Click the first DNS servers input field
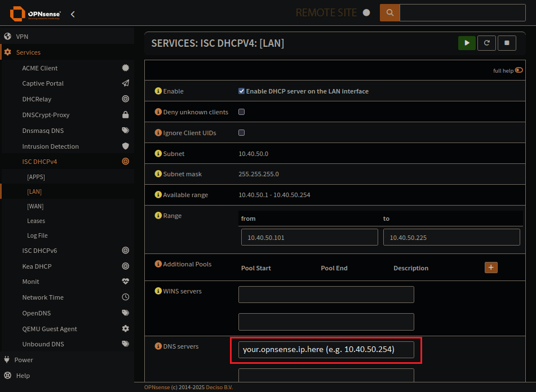 [326, 350]
